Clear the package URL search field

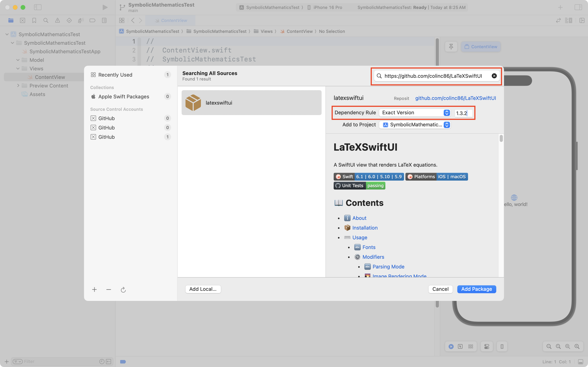[x=494, y=76]
